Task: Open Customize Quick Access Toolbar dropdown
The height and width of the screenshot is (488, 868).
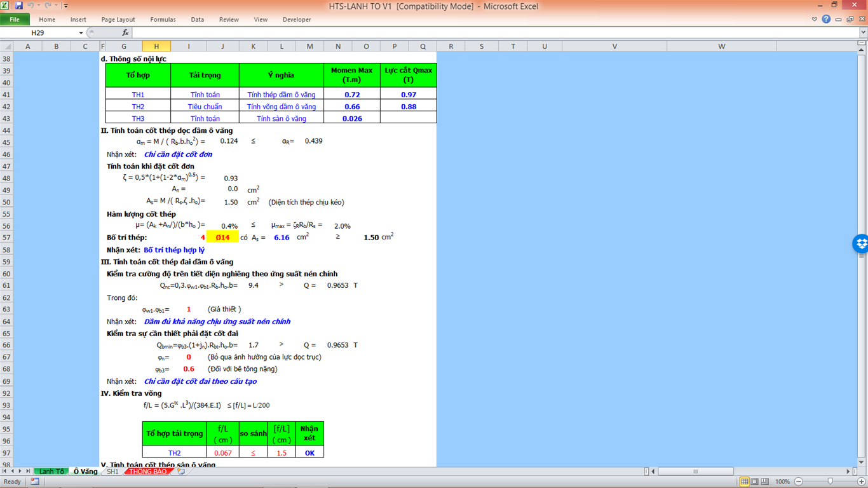Action: tap(65, 6)
